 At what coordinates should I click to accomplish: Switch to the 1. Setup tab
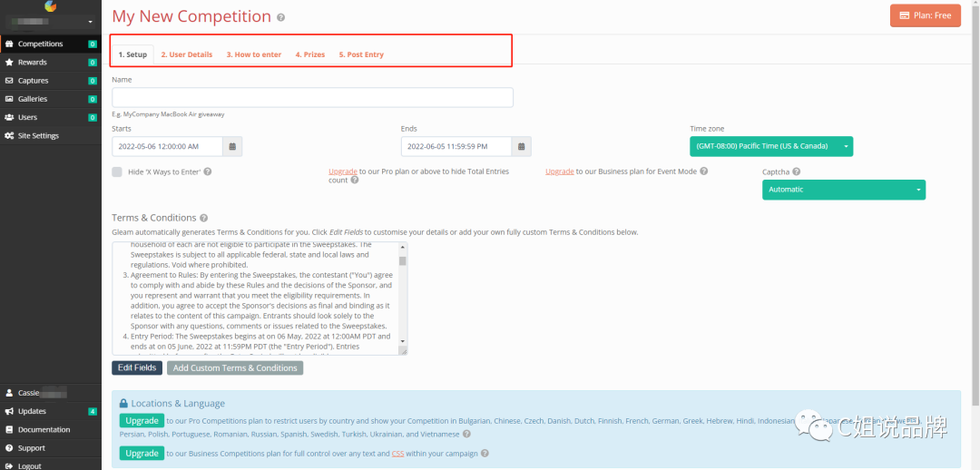pyautogui.click(x=132, y=54)
